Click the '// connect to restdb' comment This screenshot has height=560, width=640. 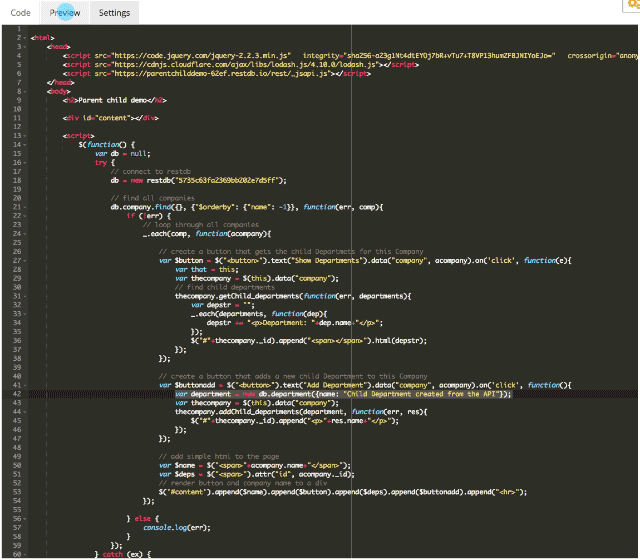pos(151,172)
